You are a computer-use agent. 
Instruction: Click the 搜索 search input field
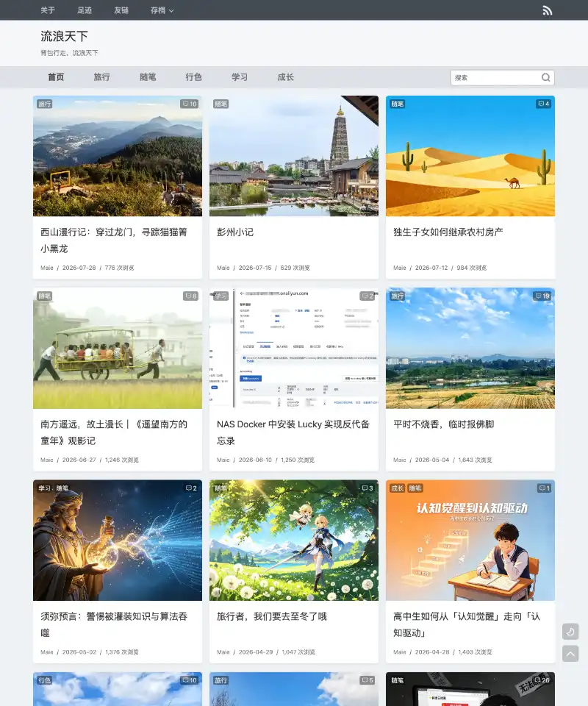(x=495, y=77)
